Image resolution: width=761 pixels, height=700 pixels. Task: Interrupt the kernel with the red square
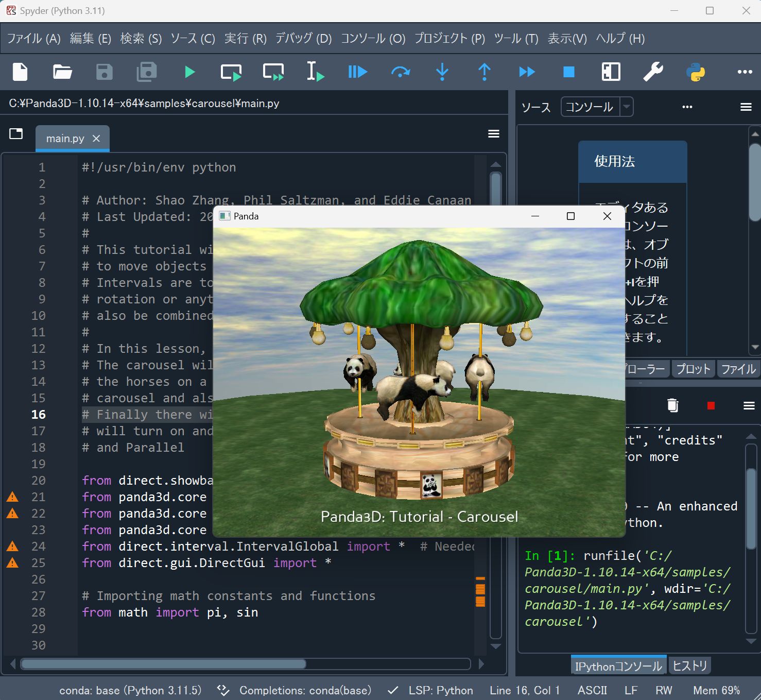(711, 406)
